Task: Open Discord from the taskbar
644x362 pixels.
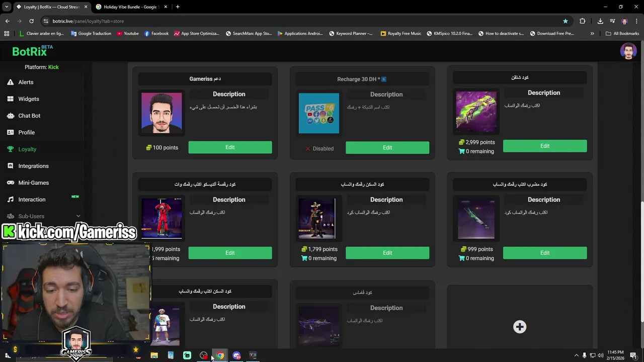Action: click(x=236, y=355)
